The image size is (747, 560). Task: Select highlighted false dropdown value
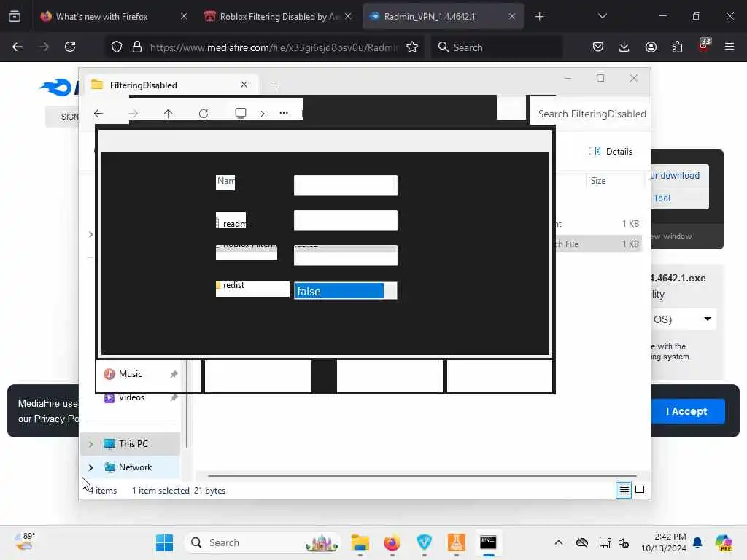tap(339, 291)
